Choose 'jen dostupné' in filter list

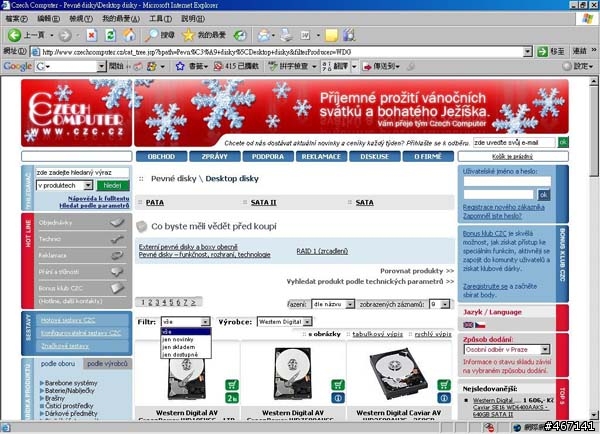180,355
